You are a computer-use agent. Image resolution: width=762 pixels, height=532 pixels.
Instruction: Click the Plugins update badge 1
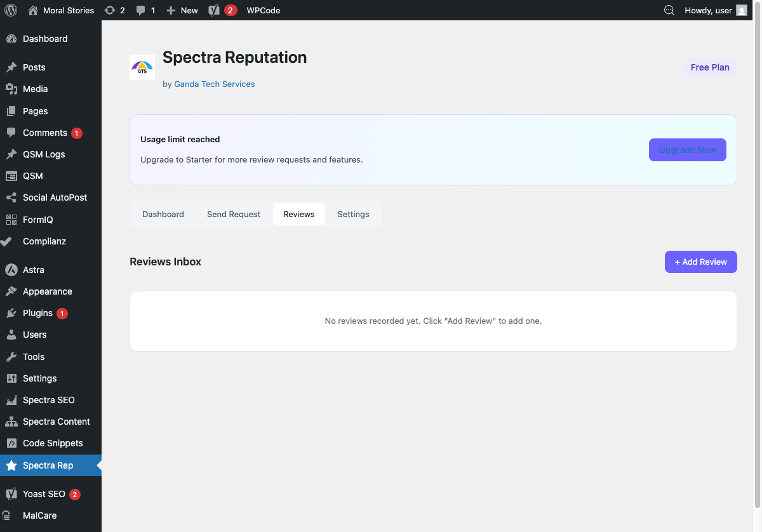(x=62, y=314)
